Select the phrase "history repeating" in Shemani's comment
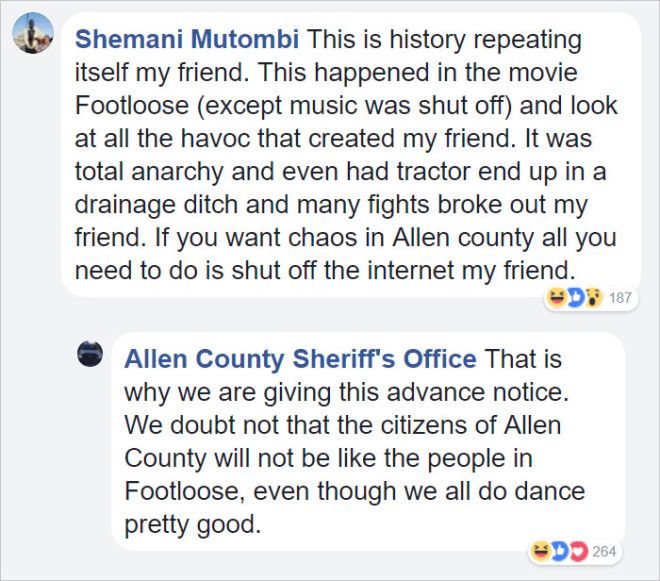Viewport: 660px width, 581px height. (486, 39)
